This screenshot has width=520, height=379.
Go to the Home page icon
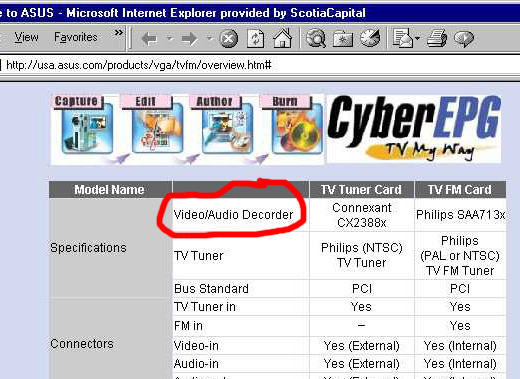click(x=283, y=38)
